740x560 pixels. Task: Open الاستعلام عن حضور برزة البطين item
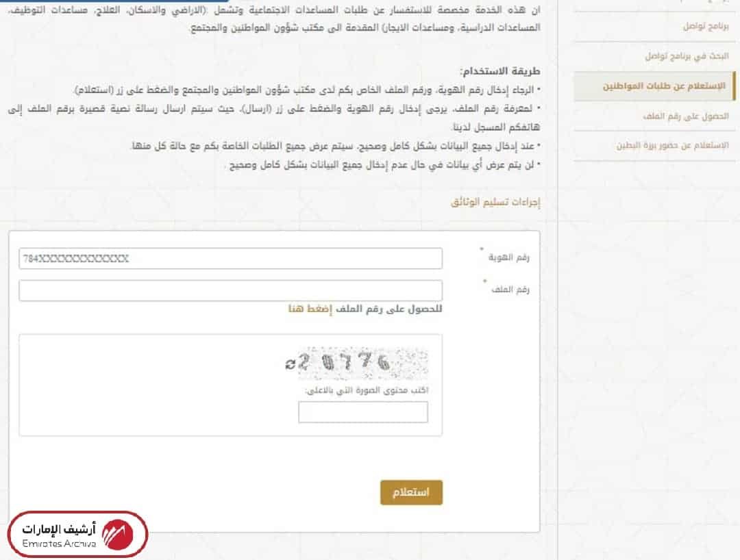click(673, 146)
